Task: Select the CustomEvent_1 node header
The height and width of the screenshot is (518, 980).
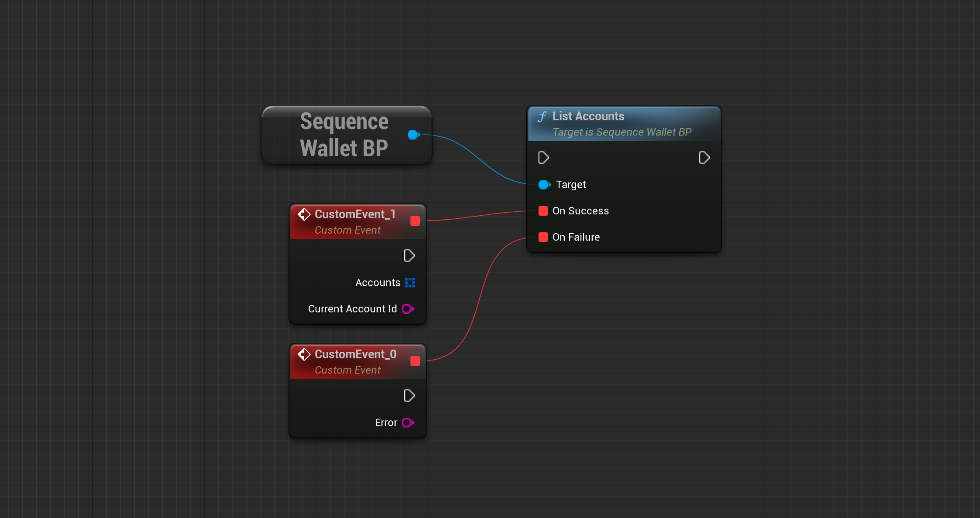Action: coord(355,214)
